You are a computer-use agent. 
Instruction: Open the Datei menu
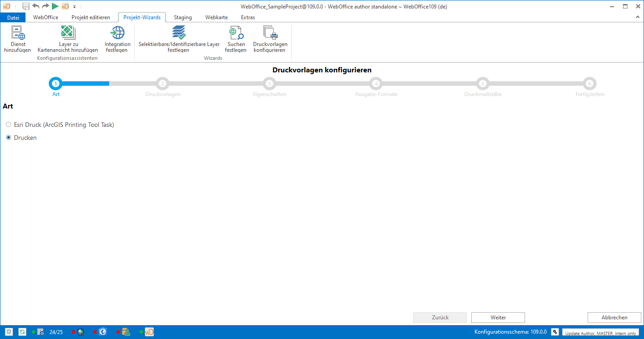(x=13, y=17)
